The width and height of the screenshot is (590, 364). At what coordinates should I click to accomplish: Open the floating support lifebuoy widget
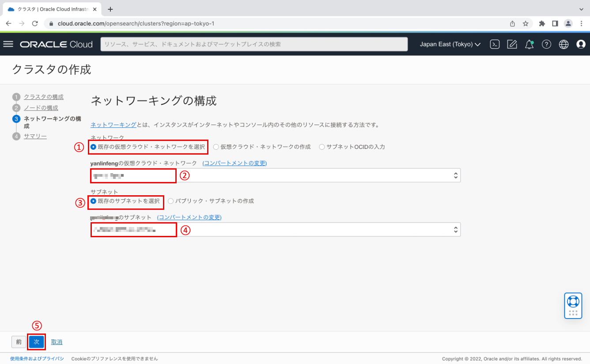[x=573, y=305]
